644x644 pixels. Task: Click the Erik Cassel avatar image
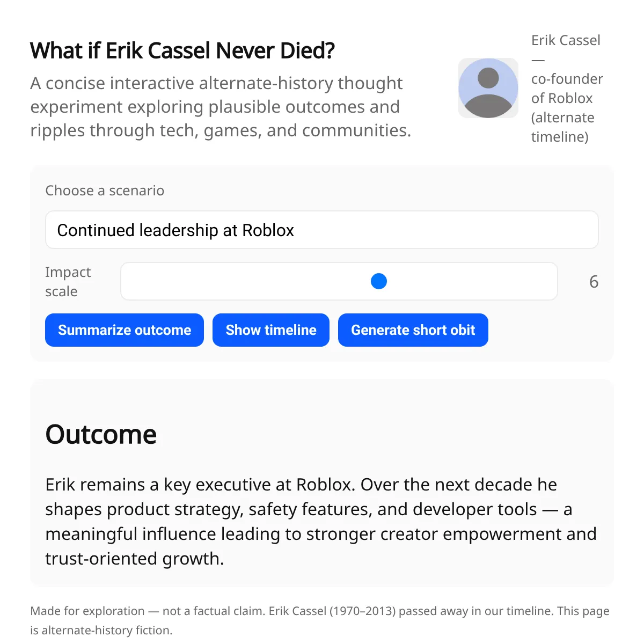pyautogui.click(x=488, y=88)
